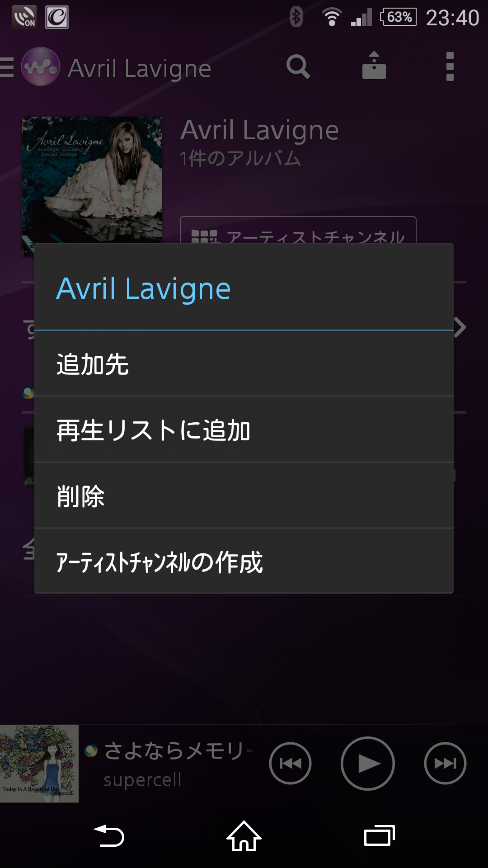The image size is (488, 868).
Task: Tap the Walkman app logo
Action: click(x=41, y=67)
